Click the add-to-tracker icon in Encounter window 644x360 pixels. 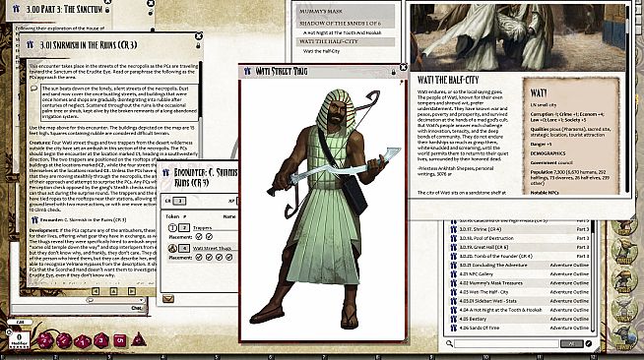click(168, 298)
